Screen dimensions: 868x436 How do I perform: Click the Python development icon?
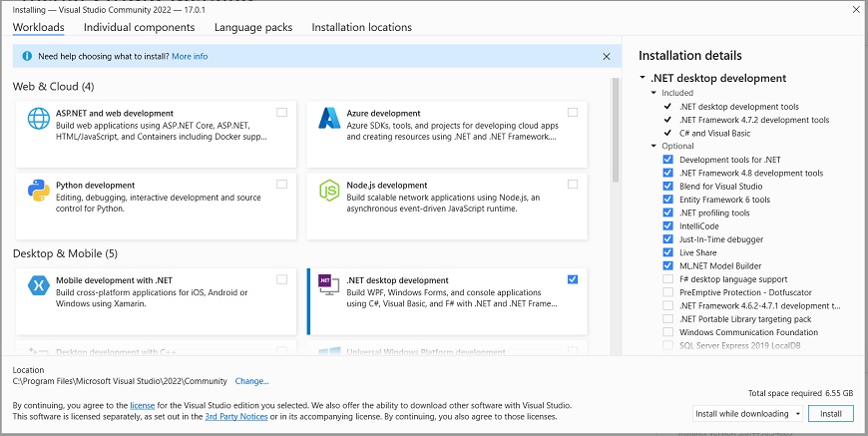[x=40, y=191]
